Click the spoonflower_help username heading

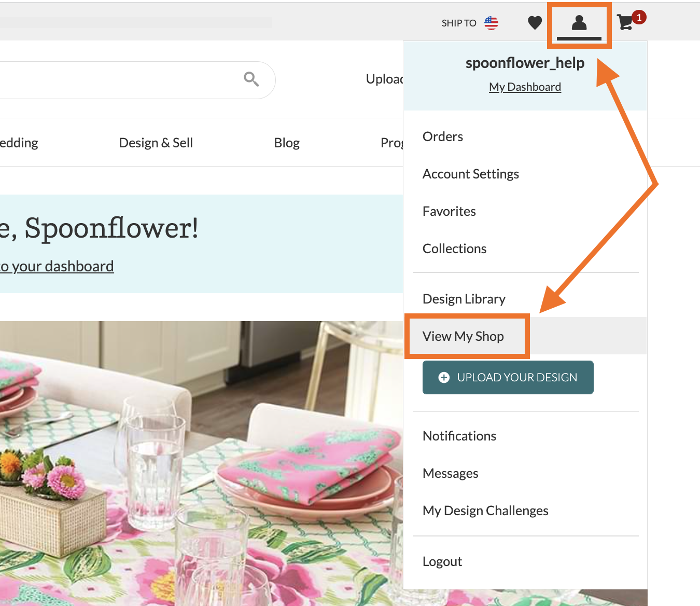525,63
